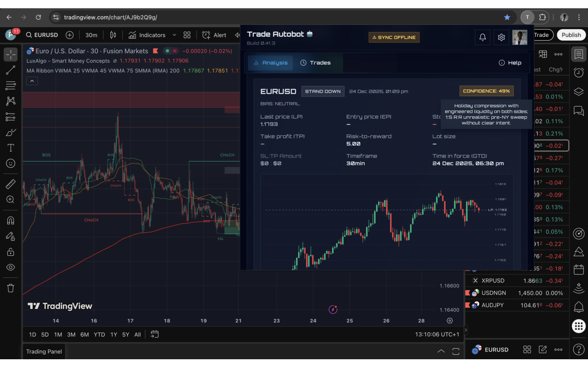Show All time range
Viewport: 588px width, 368px height.
tap(137, 334)
